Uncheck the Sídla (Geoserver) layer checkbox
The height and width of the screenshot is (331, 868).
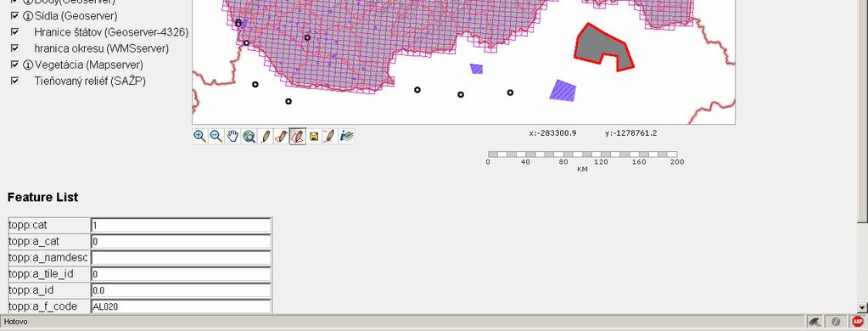tap(15, 15)
